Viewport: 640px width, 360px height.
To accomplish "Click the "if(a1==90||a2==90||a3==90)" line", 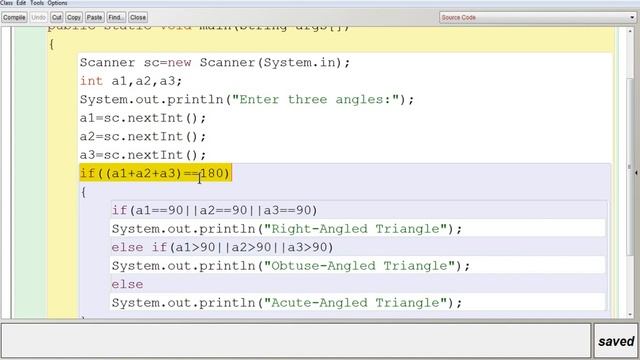I will click(214, 210).
